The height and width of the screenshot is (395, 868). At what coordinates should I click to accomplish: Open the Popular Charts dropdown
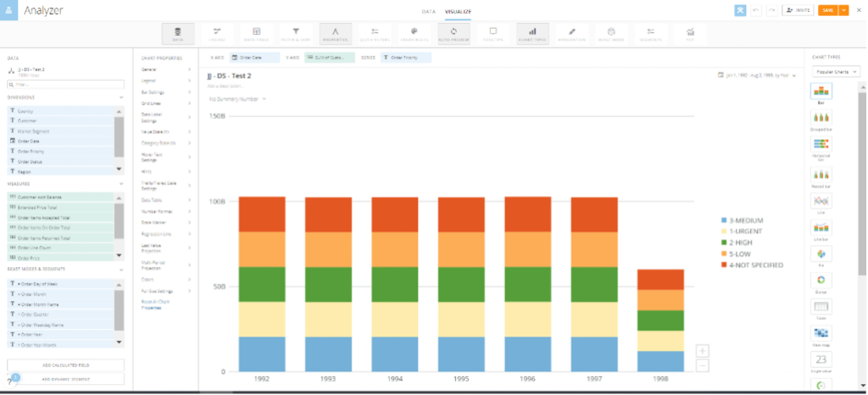click(x=836, y=71)
